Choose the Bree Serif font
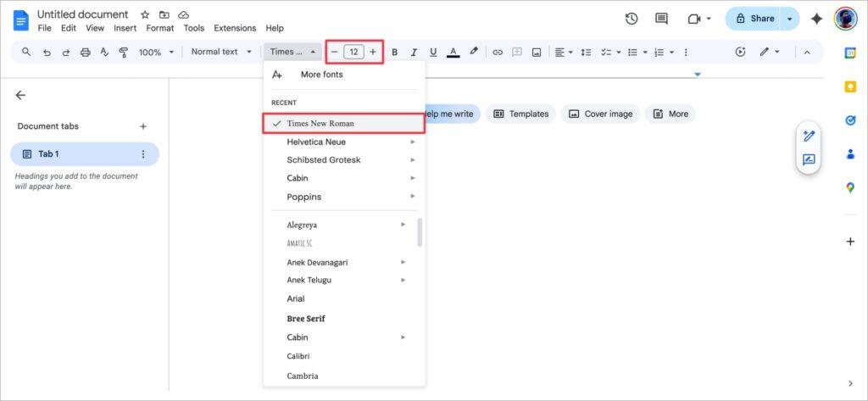 (x=341, y=319)
